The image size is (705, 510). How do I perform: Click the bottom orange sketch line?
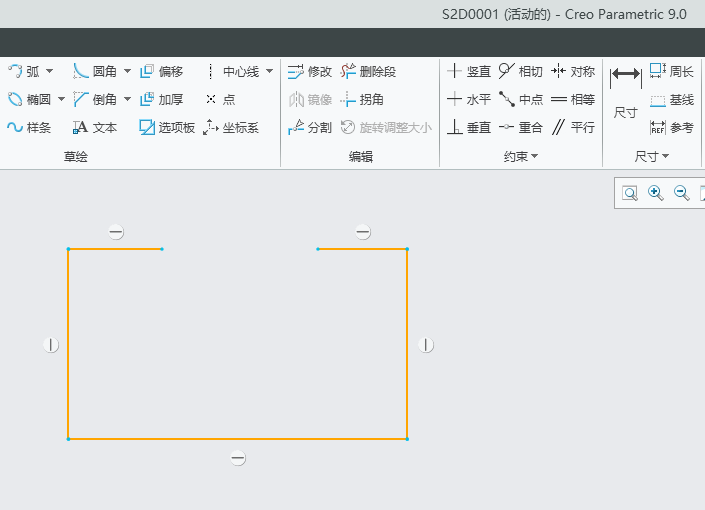click(x=238, y=439)
